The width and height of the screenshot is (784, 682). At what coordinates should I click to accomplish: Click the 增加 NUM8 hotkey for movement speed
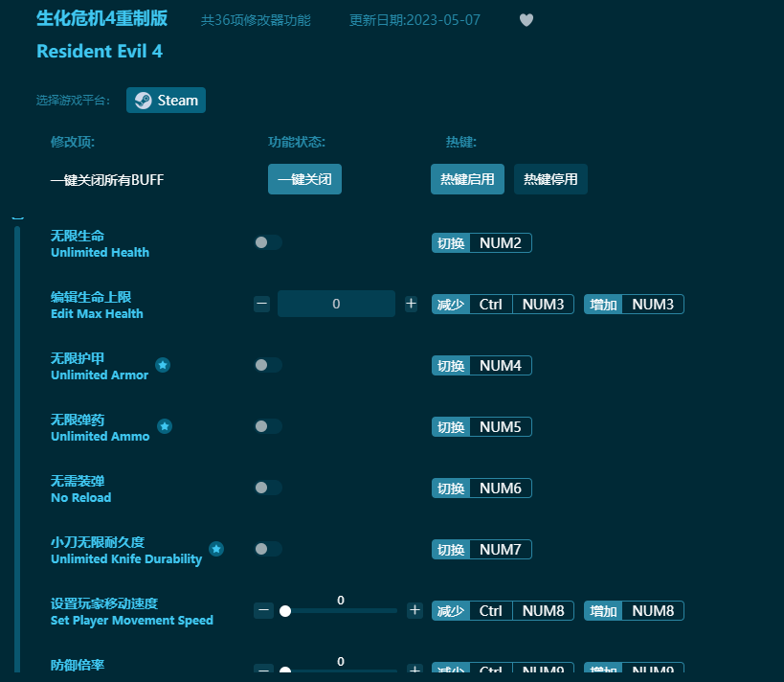coord(633,610)
